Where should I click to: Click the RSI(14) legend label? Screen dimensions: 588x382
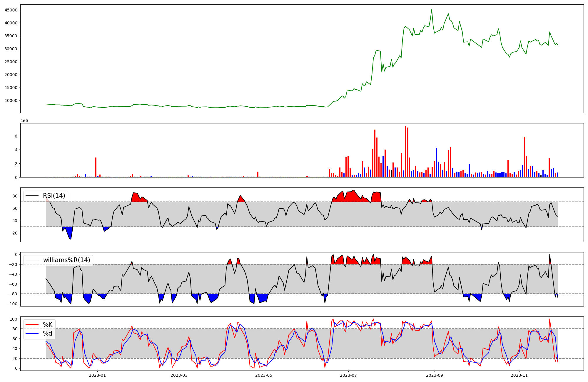[x=54, y=196]
